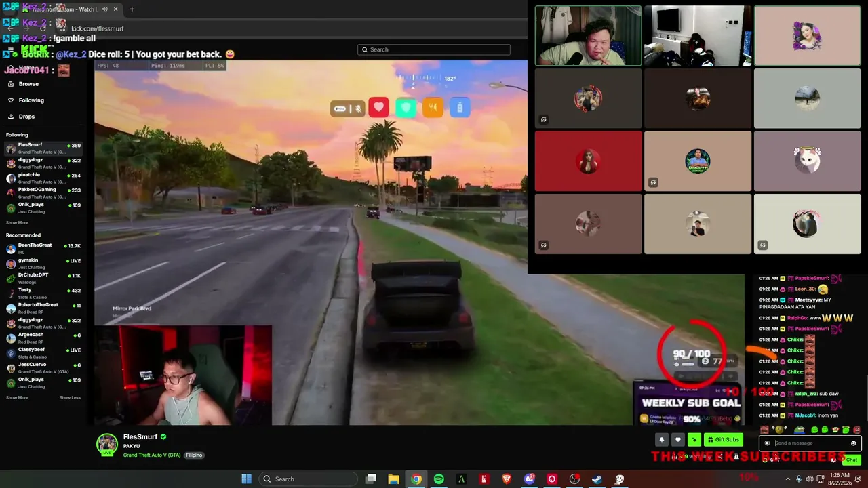The height and width of the screenshot is (488, 868).
Task: Open DeenTheGreat's recommended channel
Action: [43, 248]
